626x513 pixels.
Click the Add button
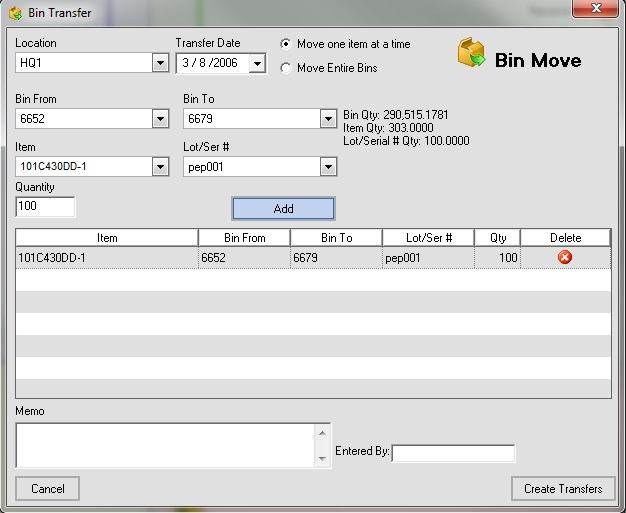pyautogui.click(x=283, y=208)
